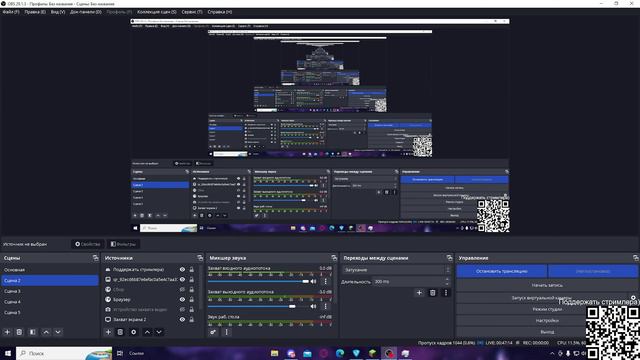
Task: Undock the Переходы между сценами panel
Action: (x=449, y=258)
